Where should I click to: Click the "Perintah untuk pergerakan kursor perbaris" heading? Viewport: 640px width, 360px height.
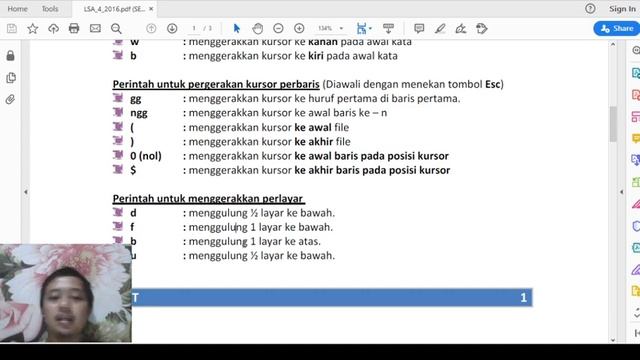(216, 84)
